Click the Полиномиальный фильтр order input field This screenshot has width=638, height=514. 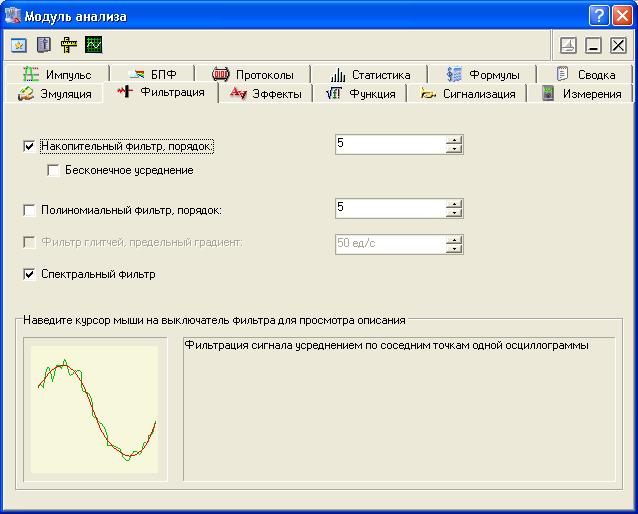tap(391, 209)
